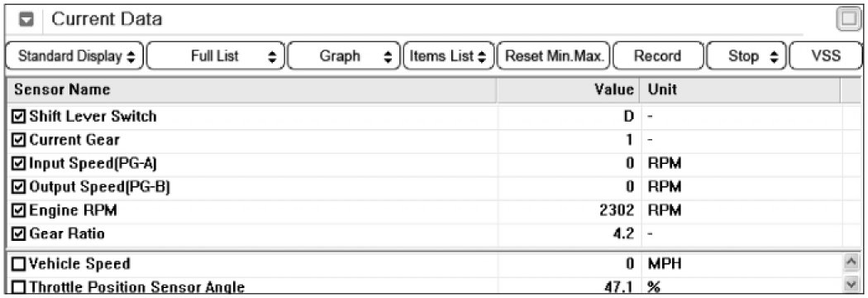Open the Graph dropdown

pyautogui.click(x=343, y=56)
